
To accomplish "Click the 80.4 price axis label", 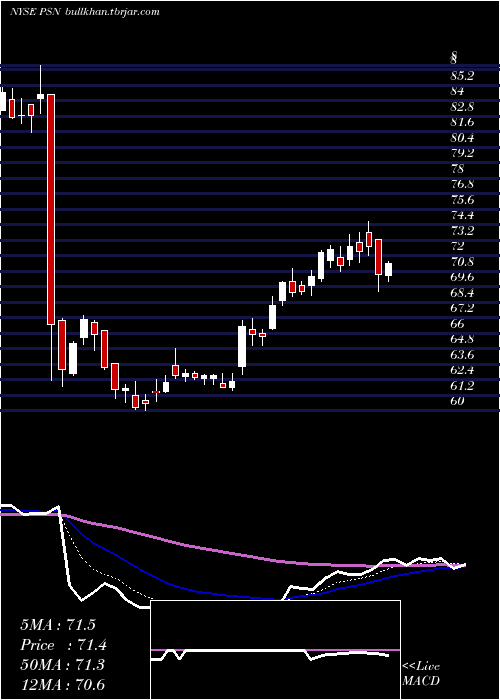I will 462,138.
